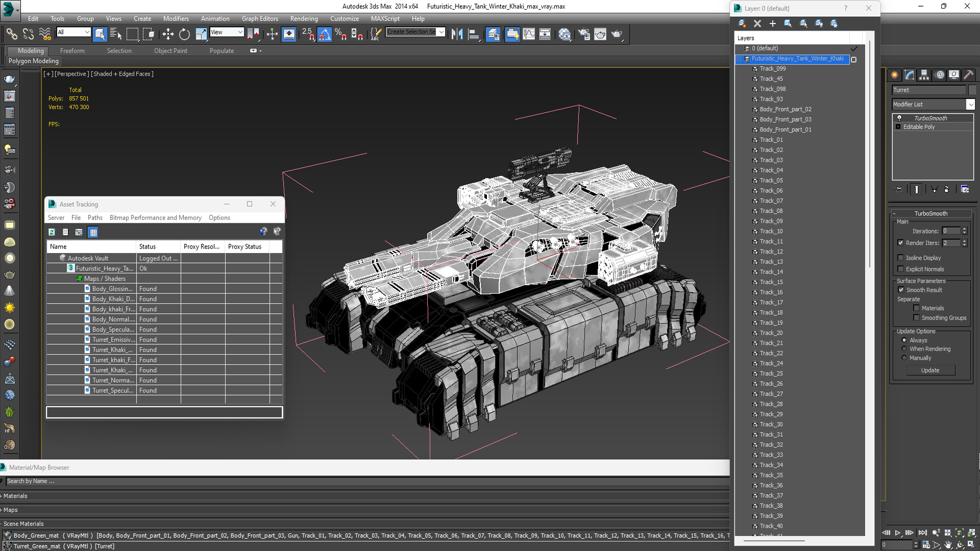Click the Delete layer X icon

point(757,23)
